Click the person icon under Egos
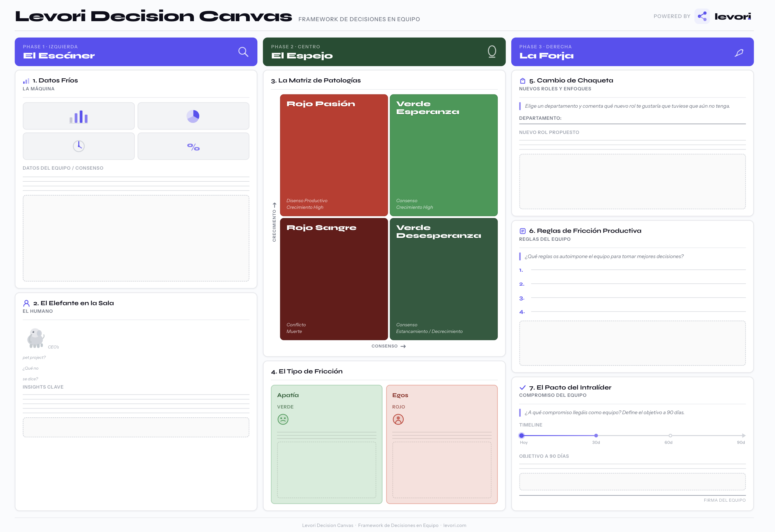Viewport: 775px width, 532px height. [x=398, y=419]
